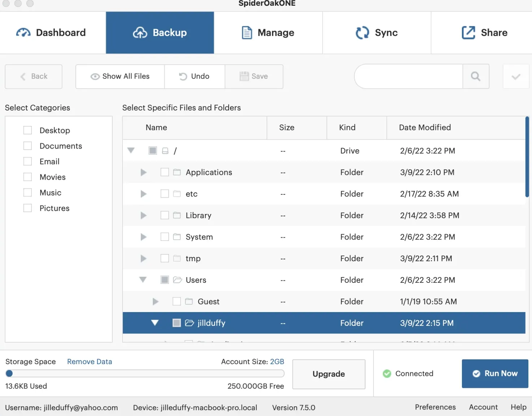This screenshot has width=532, height=416.
Task: Click the Remove Data link
Action: 90,362
